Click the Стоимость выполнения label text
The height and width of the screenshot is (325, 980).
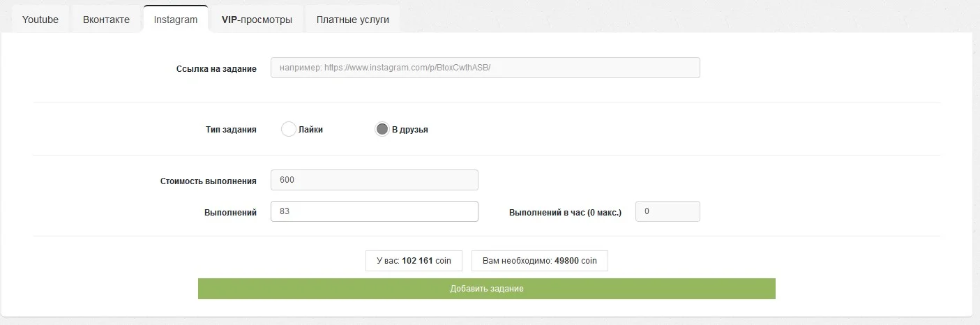pyautogui.click(x=209, y=181)
